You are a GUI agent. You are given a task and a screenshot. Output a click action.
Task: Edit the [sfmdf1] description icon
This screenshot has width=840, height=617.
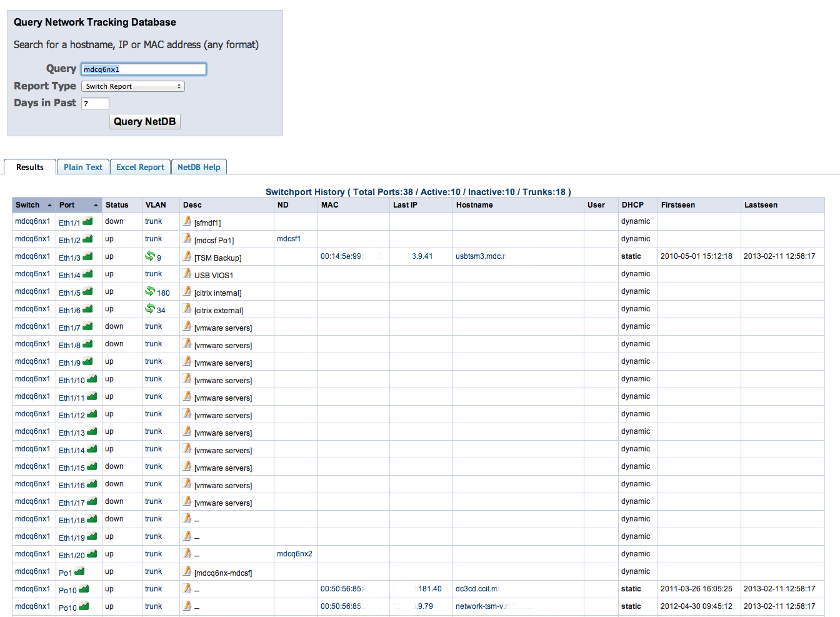187,221
